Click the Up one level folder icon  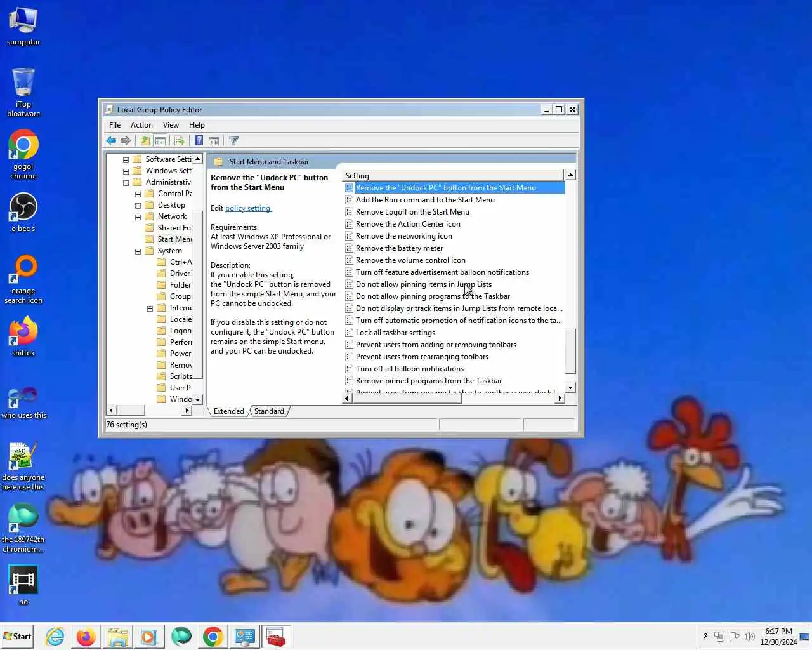pos(145,141)
